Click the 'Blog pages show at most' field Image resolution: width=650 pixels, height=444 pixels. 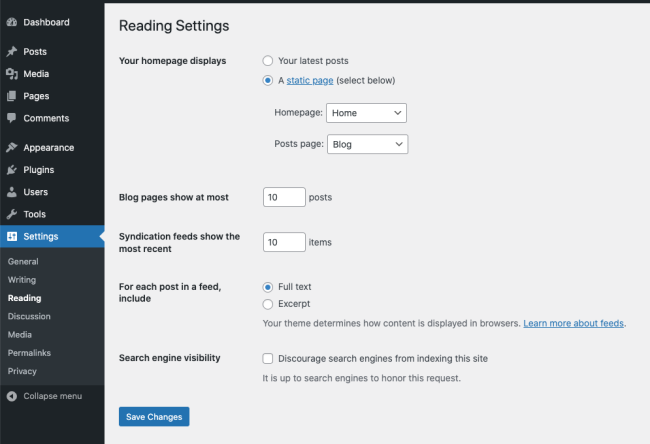click(284, 197)
